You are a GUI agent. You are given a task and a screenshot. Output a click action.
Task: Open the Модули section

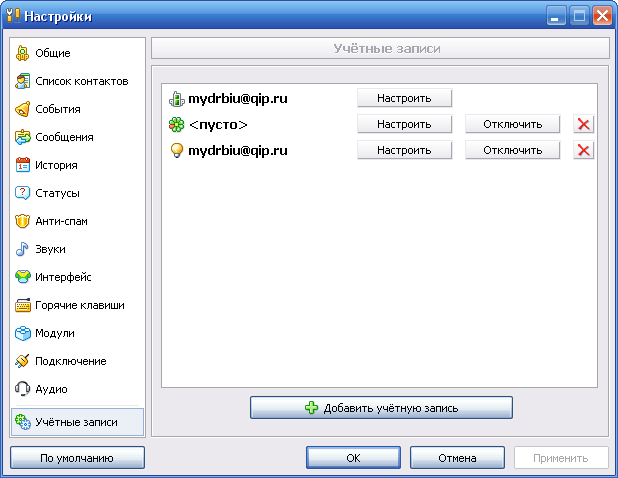tap(78, 333)
